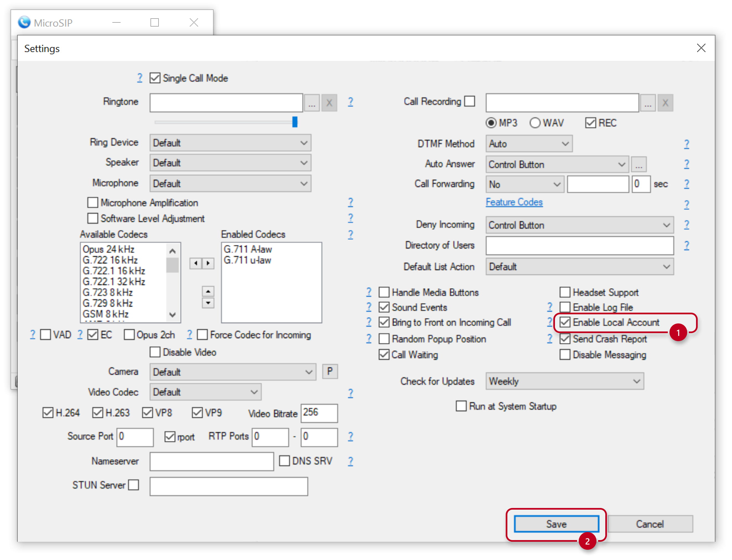Toggle the REC checkbox

(x=590, y=123)
